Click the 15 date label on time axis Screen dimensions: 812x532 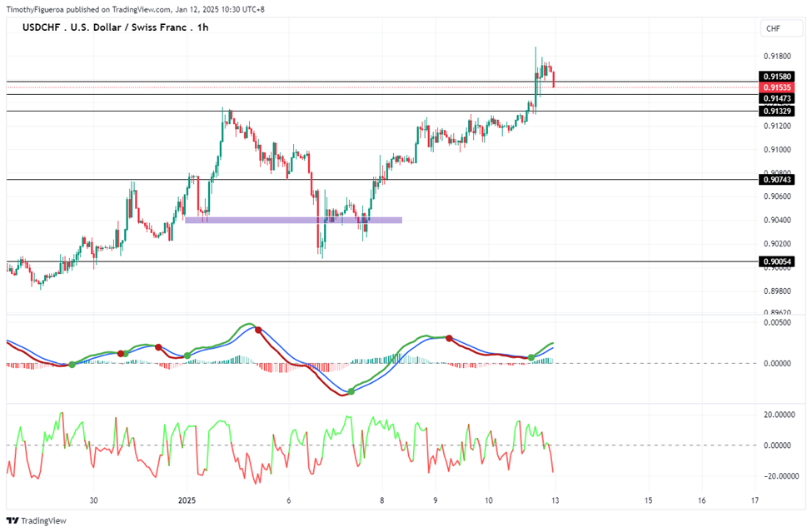click(x=649, y=500)
